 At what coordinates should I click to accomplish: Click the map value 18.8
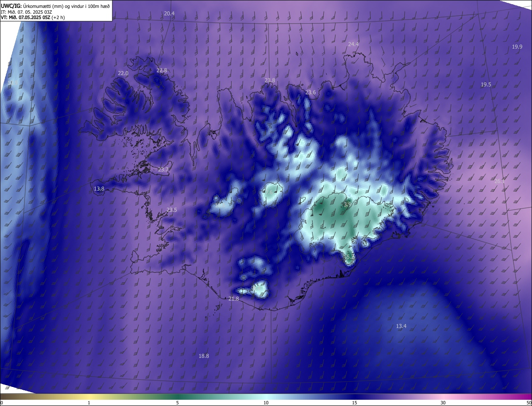[204, 356]
